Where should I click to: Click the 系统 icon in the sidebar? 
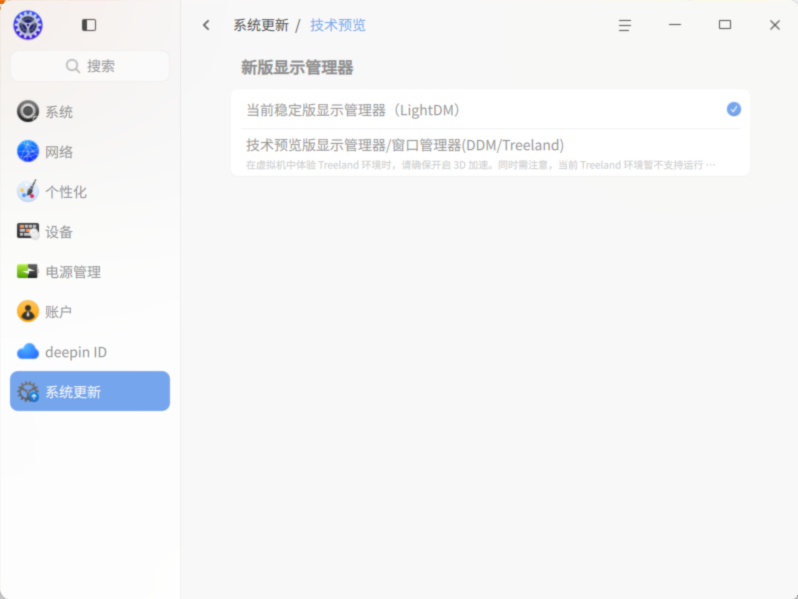pyautogui.click(x=27, y=111)
